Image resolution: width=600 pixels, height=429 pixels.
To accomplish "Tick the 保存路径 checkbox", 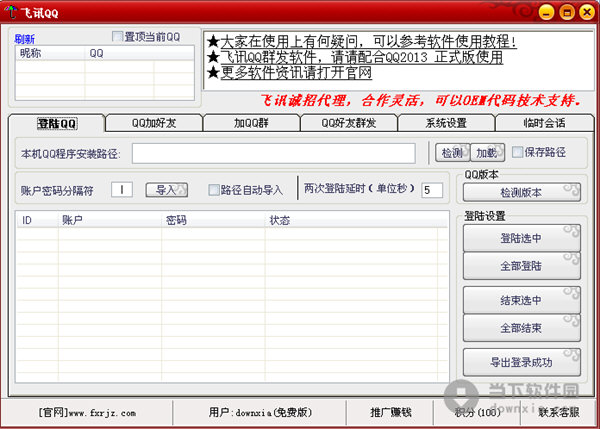I will click(517, 152).
